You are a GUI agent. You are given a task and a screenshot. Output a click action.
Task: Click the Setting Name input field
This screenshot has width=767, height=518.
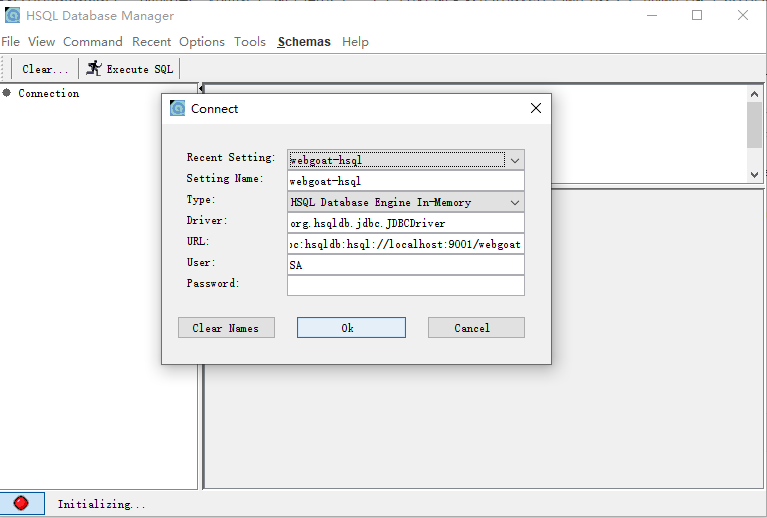[406, 181]
